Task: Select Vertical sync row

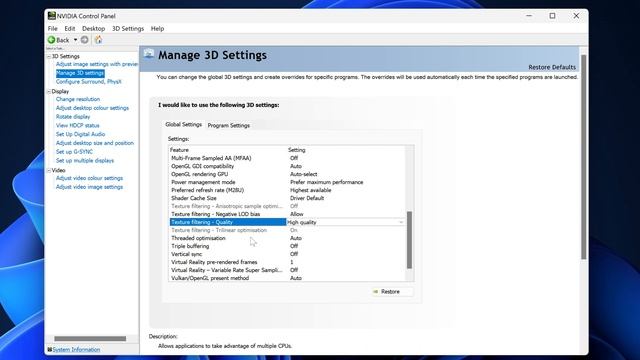Action: pyautogui.click(x=288, y=254)
